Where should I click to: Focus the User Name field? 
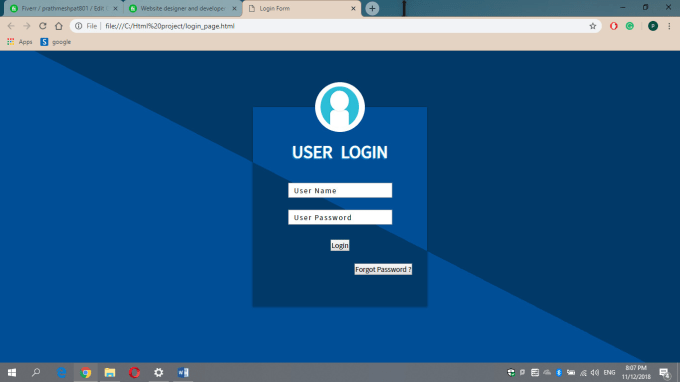pyautogui.click(x=340, y=190)
